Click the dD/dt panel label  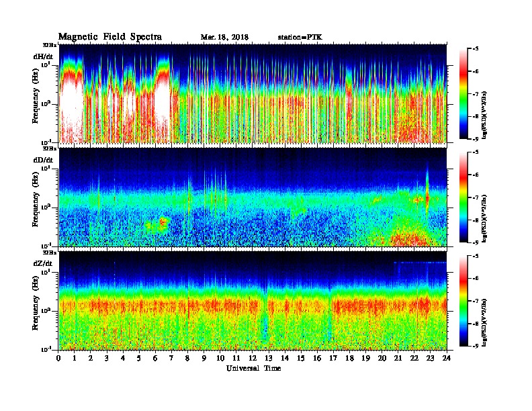[43, 160]
